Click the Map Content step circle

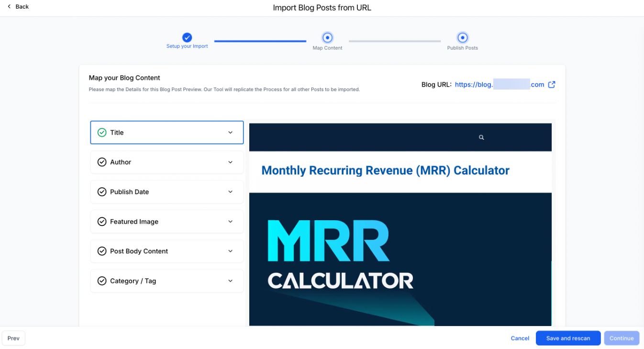coord(327,37)
